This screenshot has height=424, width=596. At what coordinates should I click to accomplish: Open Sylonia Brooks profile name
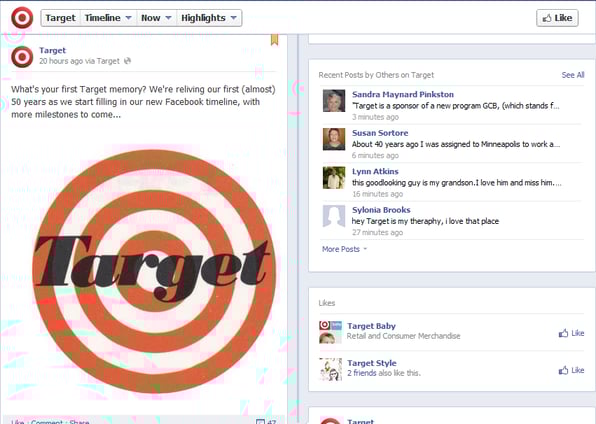[x=381, y=210]
